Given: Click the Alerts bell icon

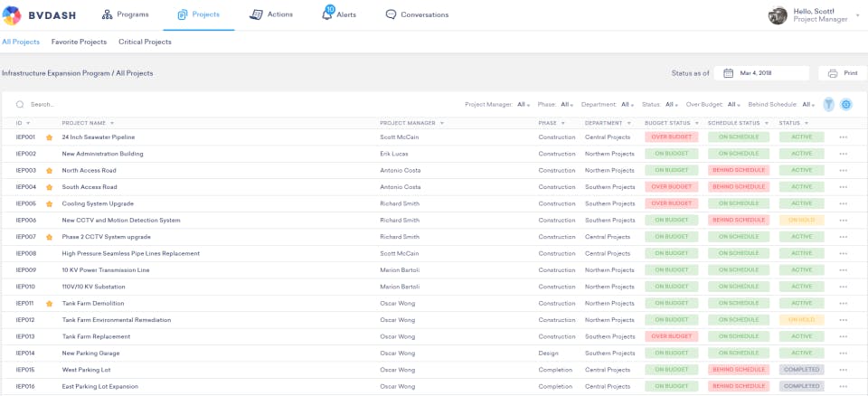Looking at the screenshot, I should pos(326,14).
